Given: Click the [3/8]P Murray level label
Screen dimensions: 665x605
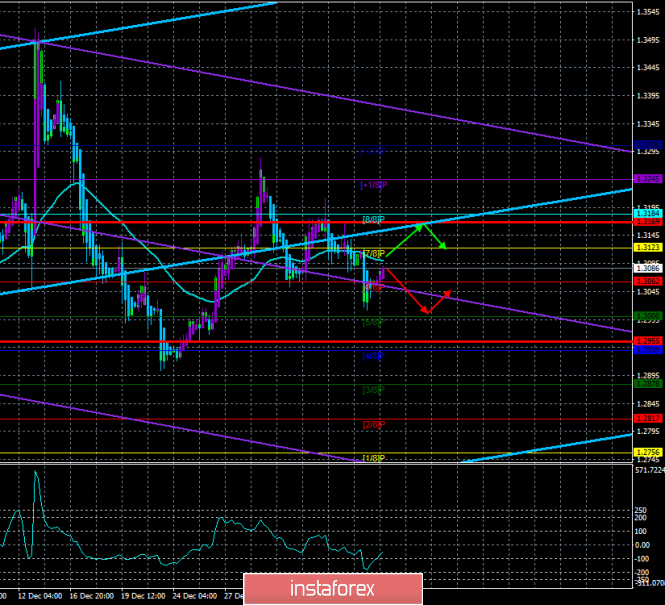Looking at the screenshot, I should pos(374,390).
